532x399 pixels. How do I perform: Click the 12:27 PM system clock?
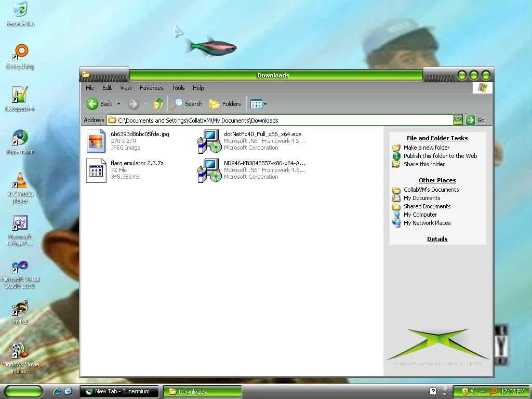[x=513, y=391]
